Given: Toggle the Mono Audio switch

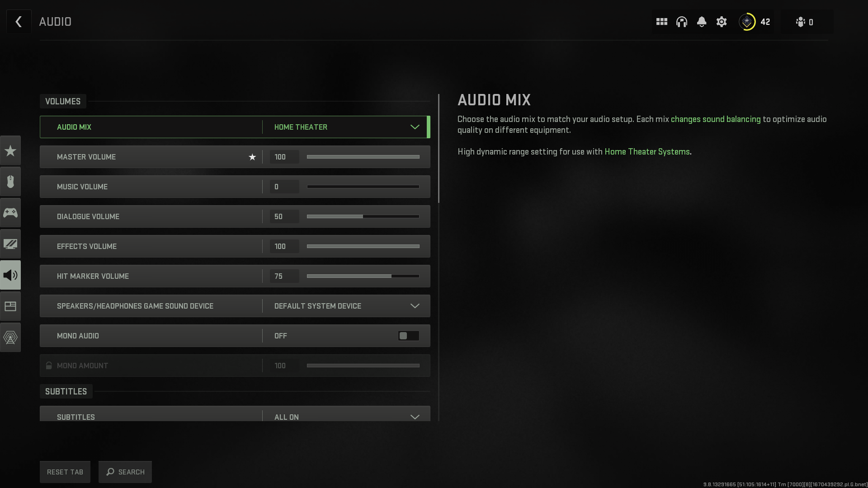Looking at the screenshot, I should click(x=408, y=336).
